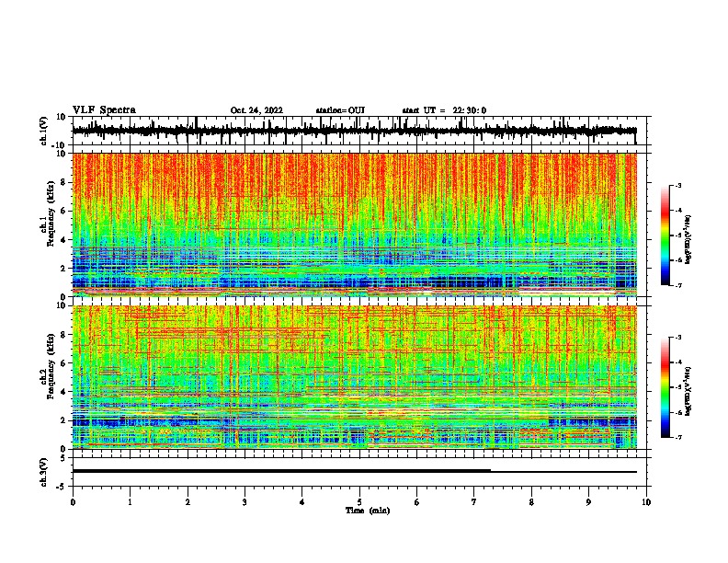Click the time axis tick label "7"
The height and width of the screenshot is (563, 728).
[x=474, y=502]
